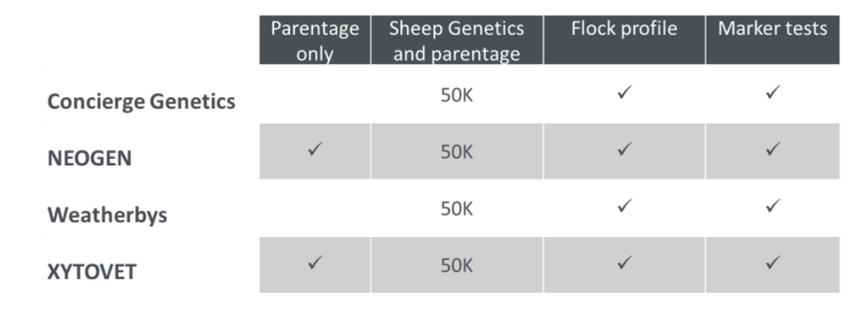Click Concierge Genetics Marker tests checkmark

pos(773,93)
